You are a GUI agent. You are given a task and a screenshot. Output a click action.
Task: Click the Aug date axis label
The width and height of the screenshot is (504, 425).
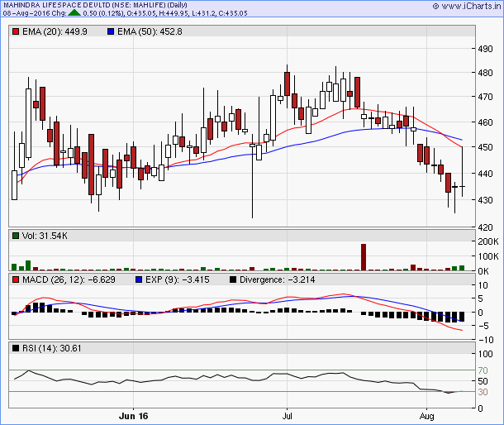click(427, 416)
